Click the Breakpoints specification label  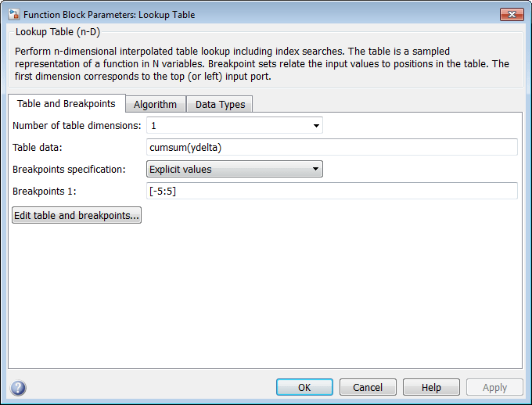tap(69, 169)
